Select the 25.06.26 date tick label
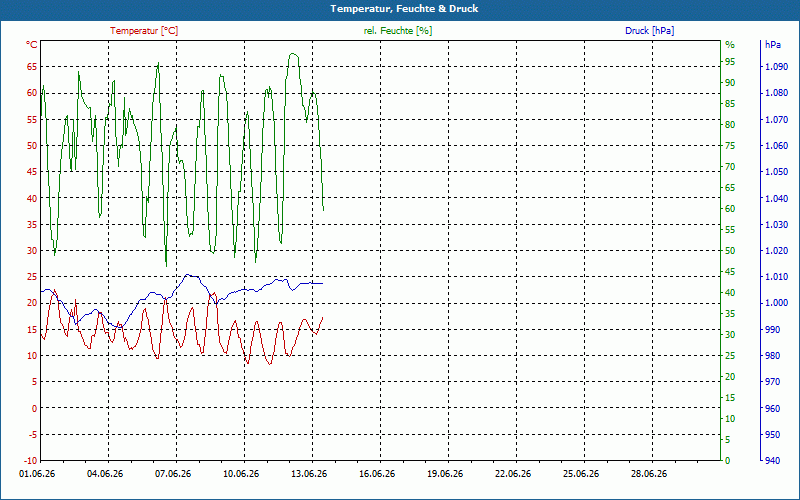Screen dimensions: 800x500 (x=581, y=474)
